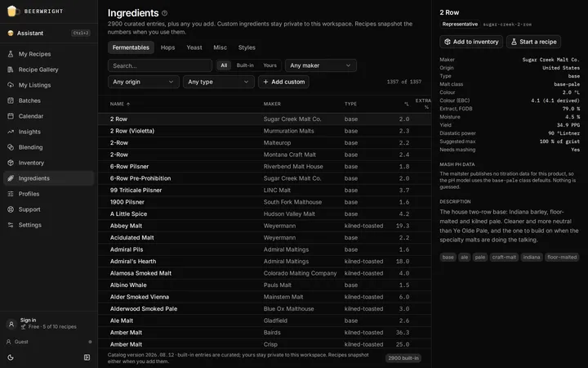The width and height of the screenshot is (588, 368).
Task: Sort by the MAKER column header
Action: click(x=272, y=104)
